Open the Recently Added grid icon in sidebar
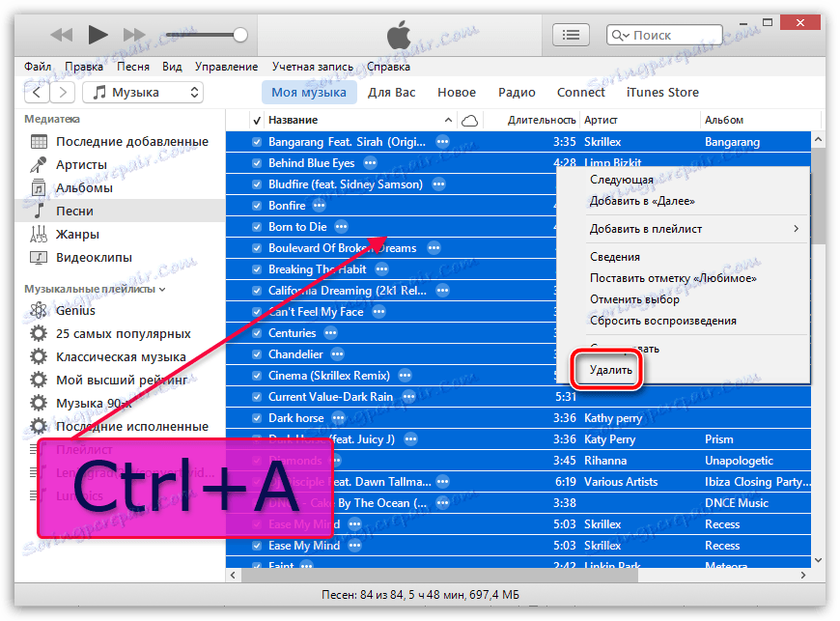Viewport: 840px width, 621px height. coord(40,142)
